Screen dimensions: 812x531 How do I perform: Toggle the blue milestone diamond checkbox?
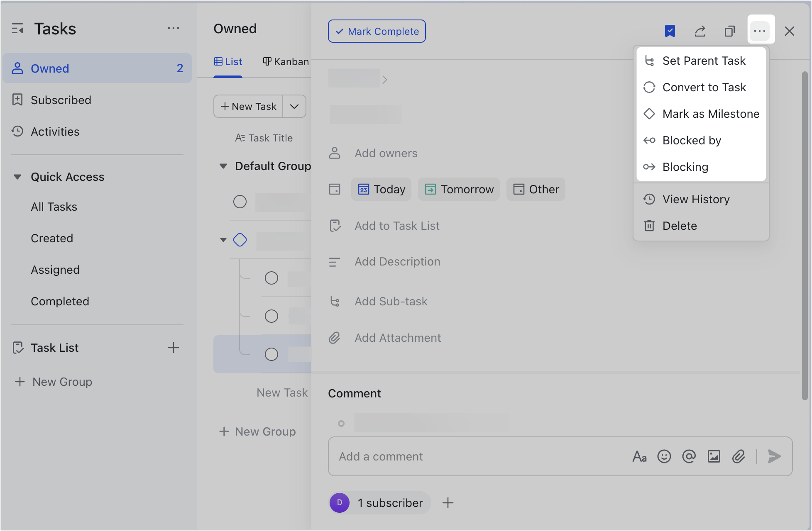tap(240, 240)
